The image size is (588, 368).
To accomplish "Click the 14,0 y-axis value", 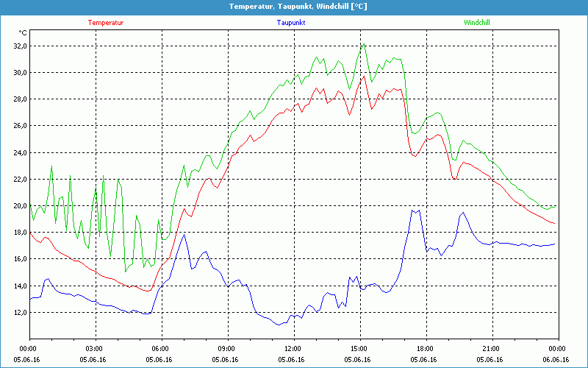I will click(x=21, y=286).
